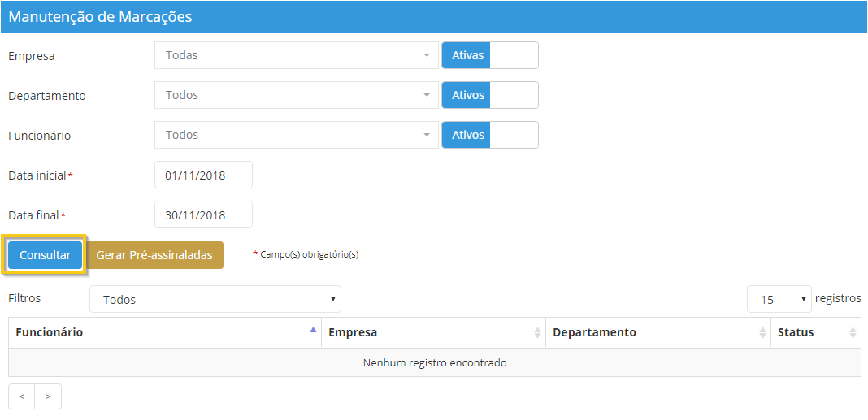Go to previous page with left arrow
Image resolution: width=868 pixels, height=420 pixels.
[x=22, y=396]
